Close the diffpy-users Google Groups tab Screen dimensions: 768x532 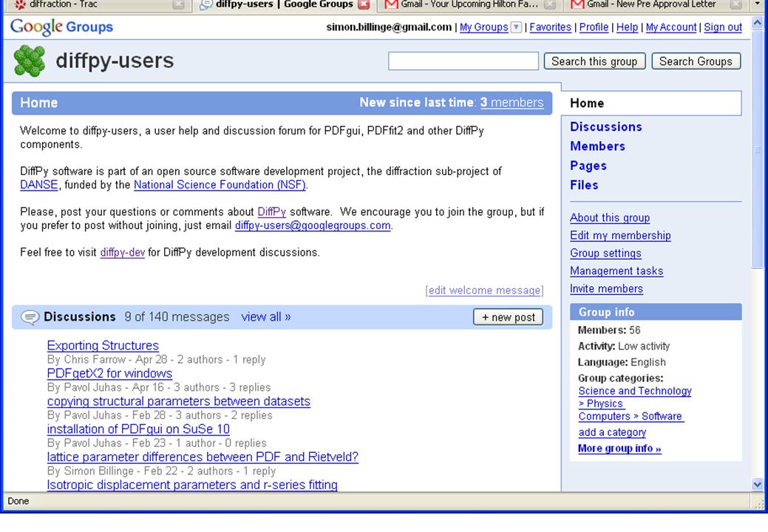point(364,4)
